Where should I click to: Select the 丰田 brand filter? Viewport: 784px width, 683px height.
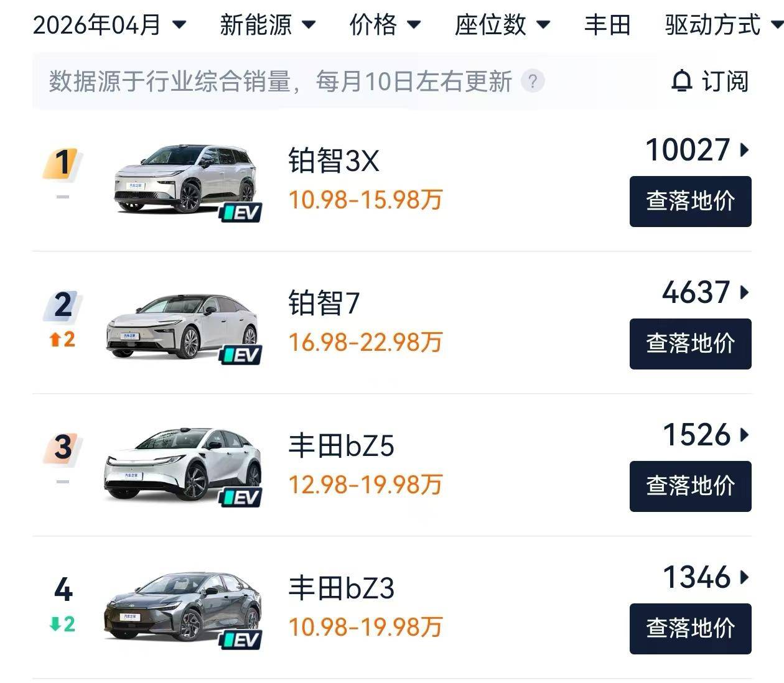pyautogui.click(x=607, y=25)
